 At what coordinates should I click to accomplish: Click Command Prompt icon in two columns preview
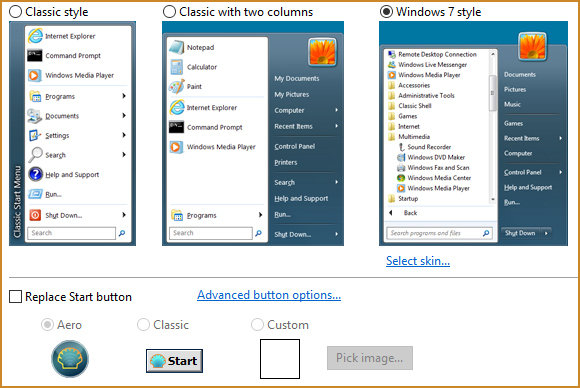pyautogui.click(x=176, y=127)
